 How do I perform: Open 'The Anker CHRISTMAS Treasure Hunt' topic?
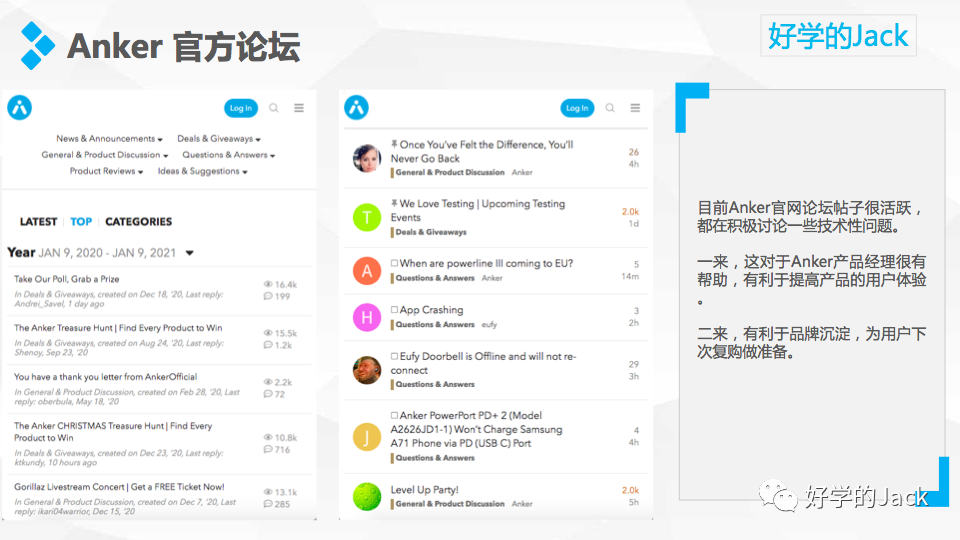click(x=113, y=432)
